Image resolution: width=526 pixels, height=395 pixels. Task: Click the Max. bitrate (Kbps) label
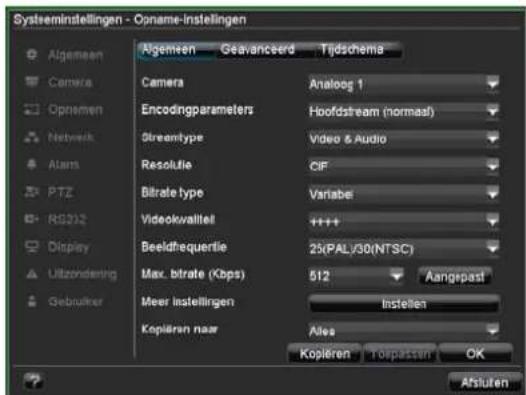point(193,274)
